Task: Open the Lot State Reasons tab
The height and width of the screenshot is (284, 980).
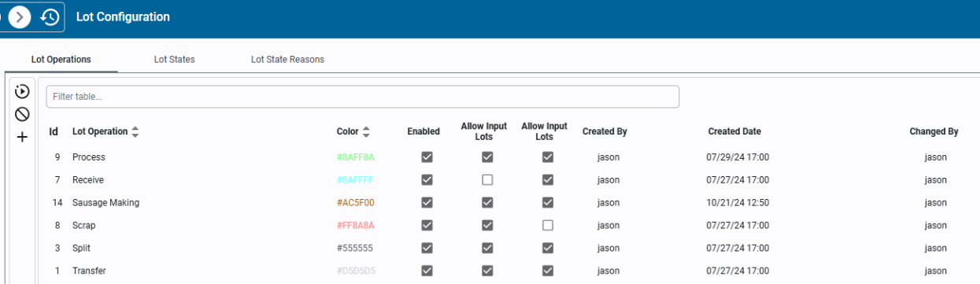Action: coord(287,59)
